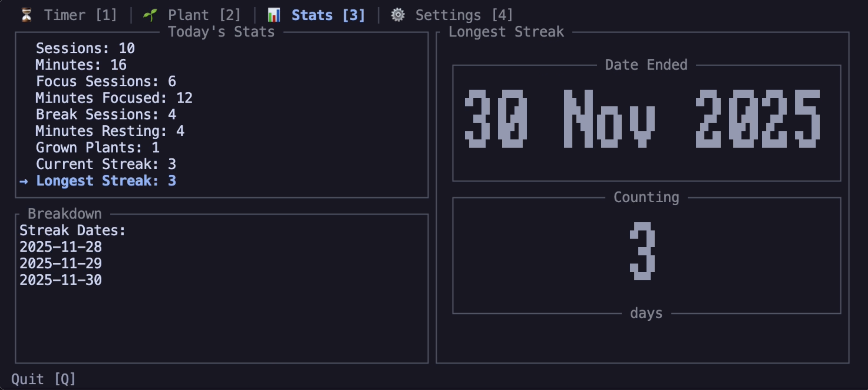
Task: Select the Minutes Focused: 12 row
Action: point(114,98)
